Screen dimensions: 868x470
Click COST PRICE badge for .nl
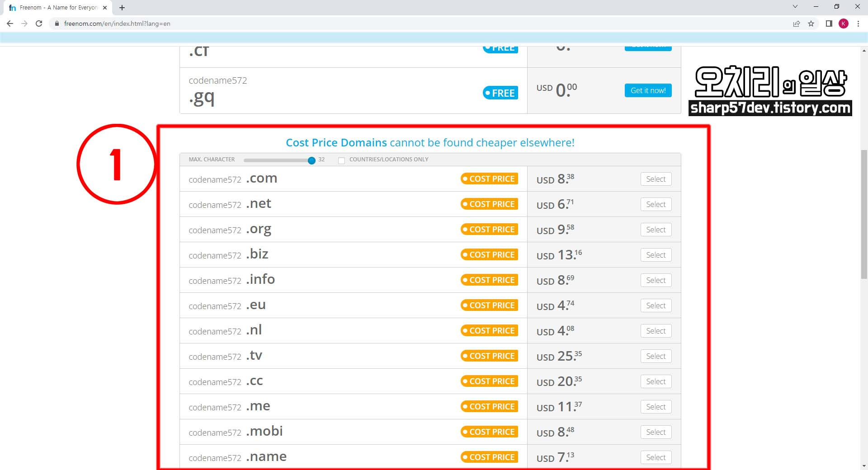[489, 331]
